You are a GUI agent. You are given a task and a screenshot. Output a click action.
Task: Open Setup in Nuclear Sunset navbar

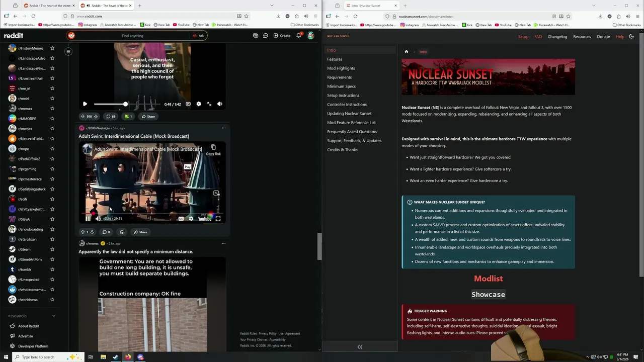523,37
